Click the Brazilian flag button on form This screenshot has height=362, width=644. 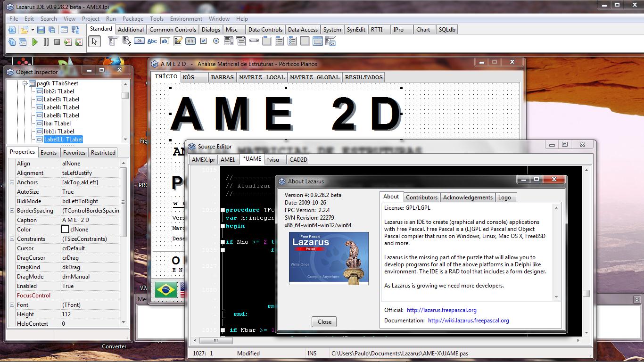coord(166,289)
